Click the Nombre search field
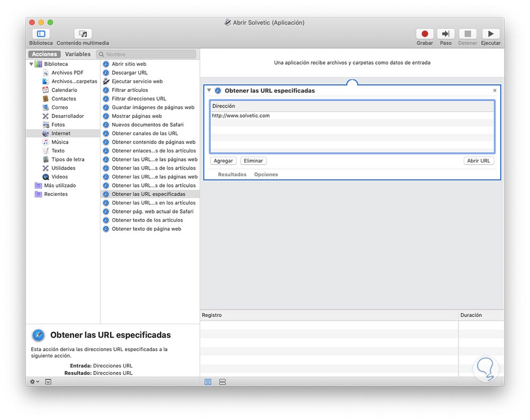The width and height of the screenshot is (530, 420). coord(146,54)
